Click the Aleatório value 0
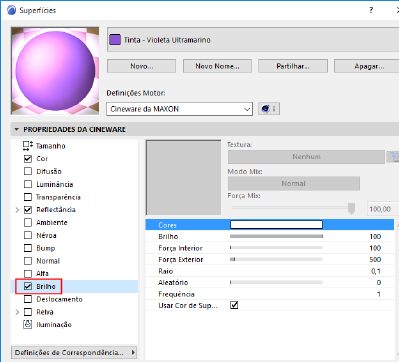 tap(379, 282)
